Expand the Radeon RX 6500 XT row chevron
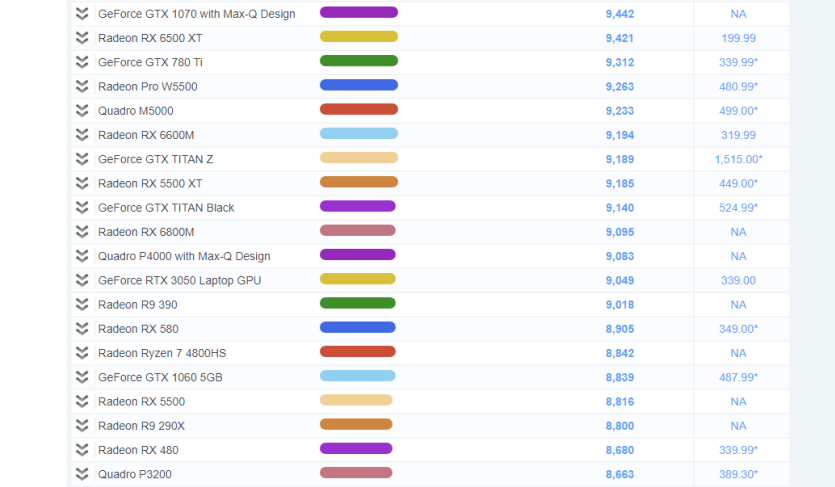This screenshot has width=835, height=487. [81, 38]
